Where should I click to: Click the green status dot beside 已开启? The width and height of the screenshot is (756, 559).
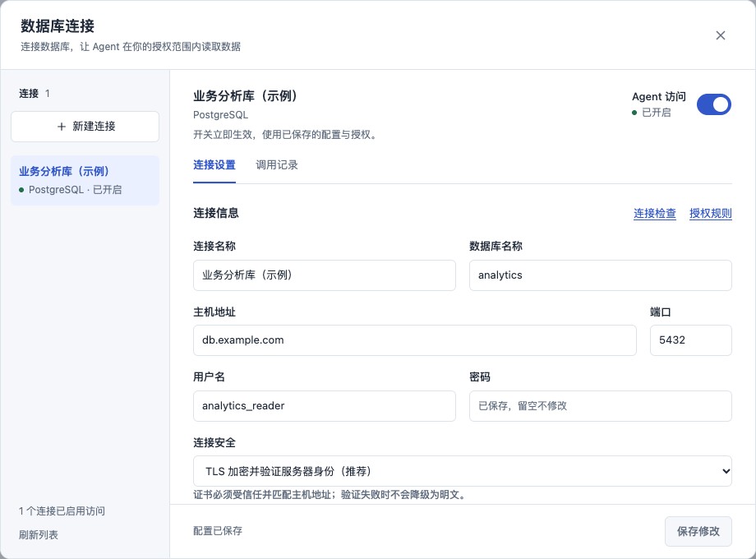click(634, 113)
